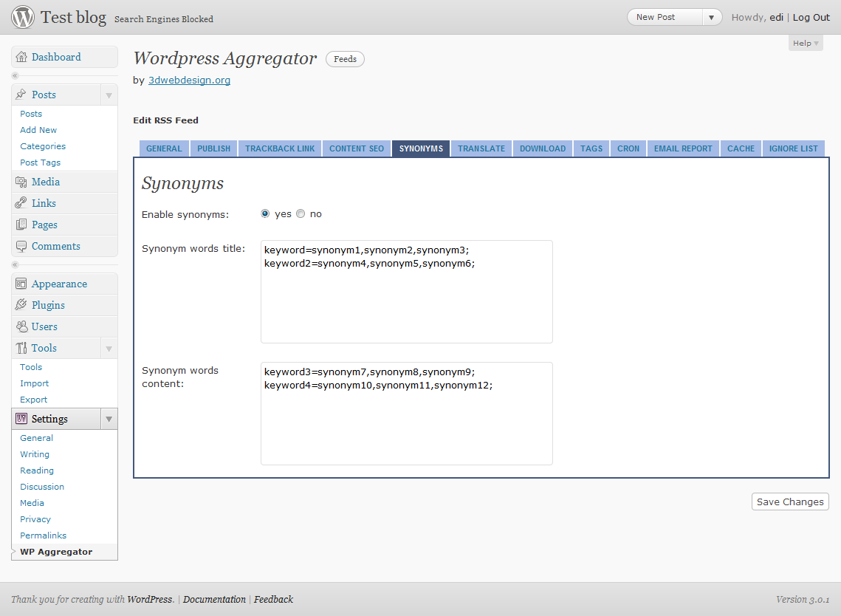Open the footer Documentation link

click(x=214, y=599)
